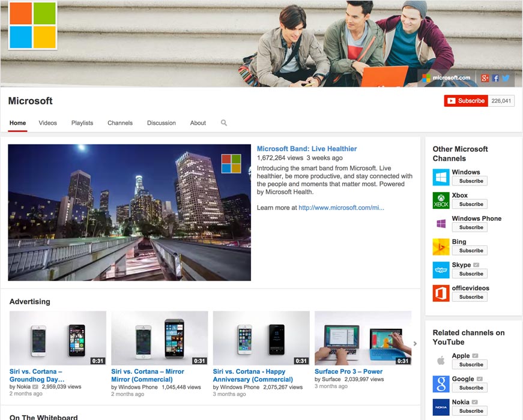Open the officevideos channel icon
Screen dimensions: 523x420
(441, 293)
